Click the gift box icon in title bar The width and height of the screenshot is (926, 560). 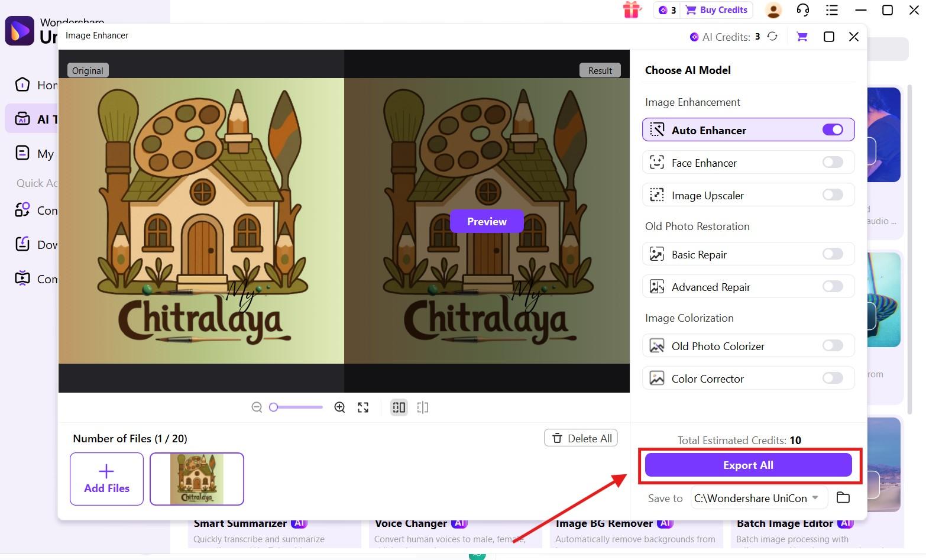point(632,10)
